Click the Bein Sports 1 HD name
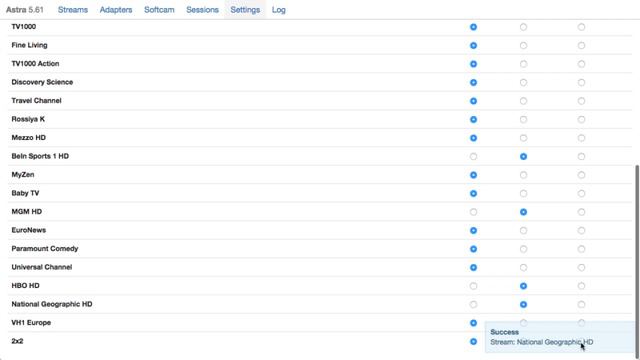This screenshot has height=360, width=640. click(x=40, y=156)
